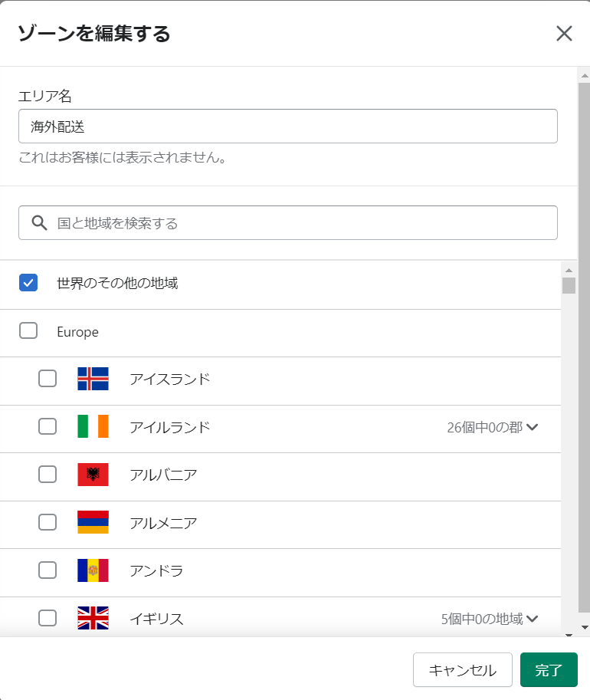
Task: Click the Iceland flag icon
Action: pyautogui.click(x=93, y=379)
